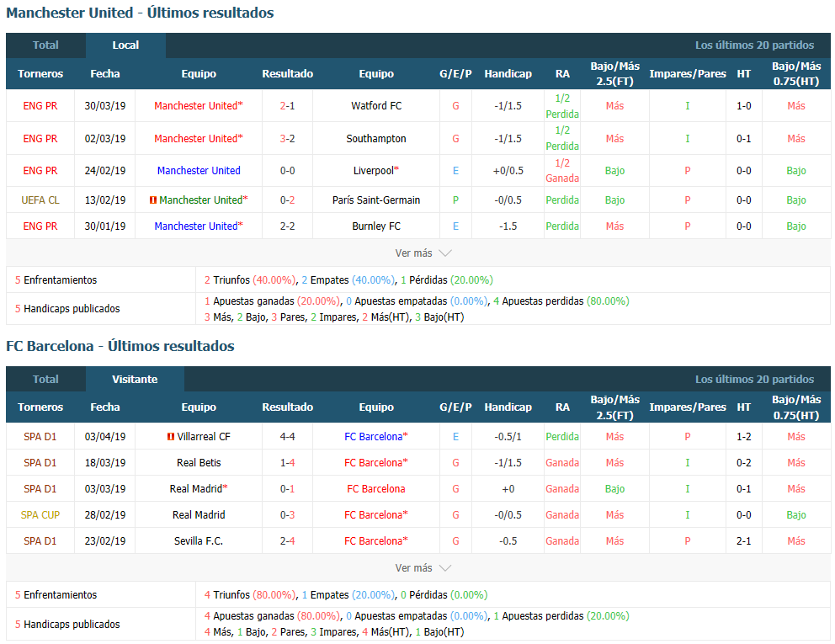Click the 0-2 result against París Saint-Germain
Viewport: 835px width, 644px height.
[288, 200]
